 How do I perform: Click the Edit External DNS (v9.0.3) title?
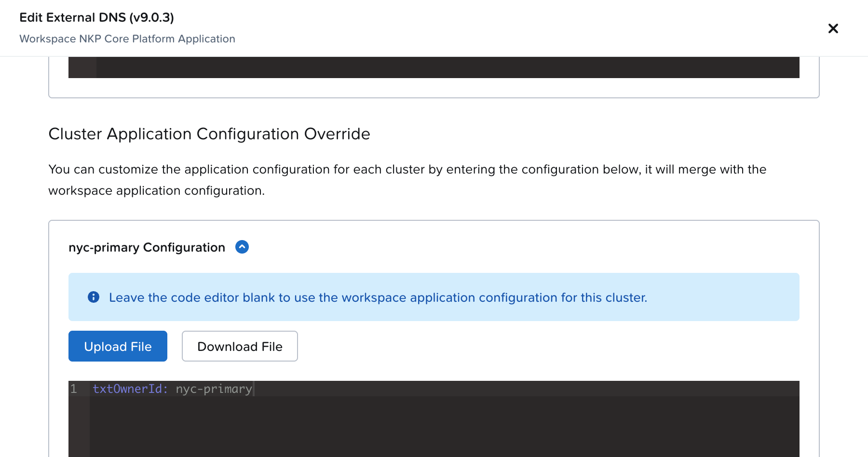(x=96, y=17)
